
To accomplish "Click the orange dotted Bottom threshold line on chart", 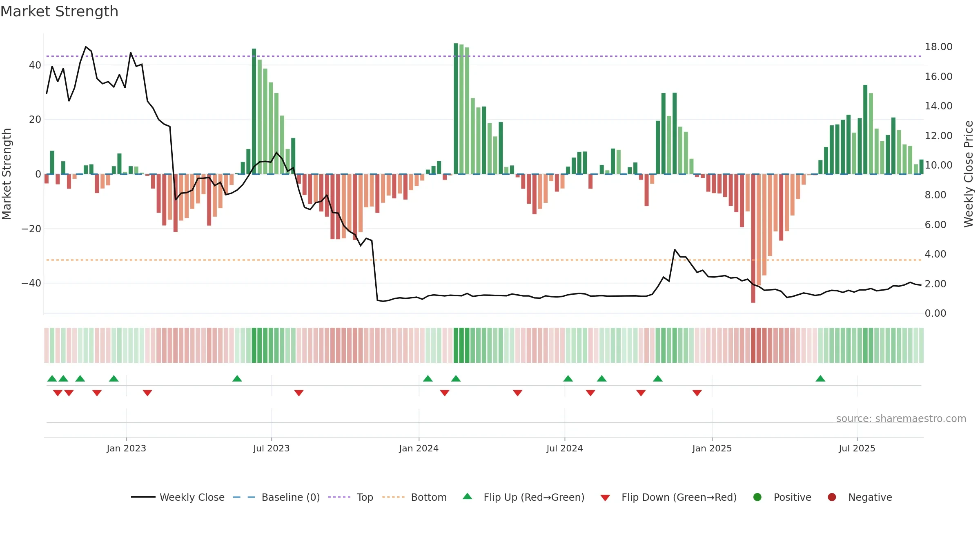I will (x=484, y=260).
